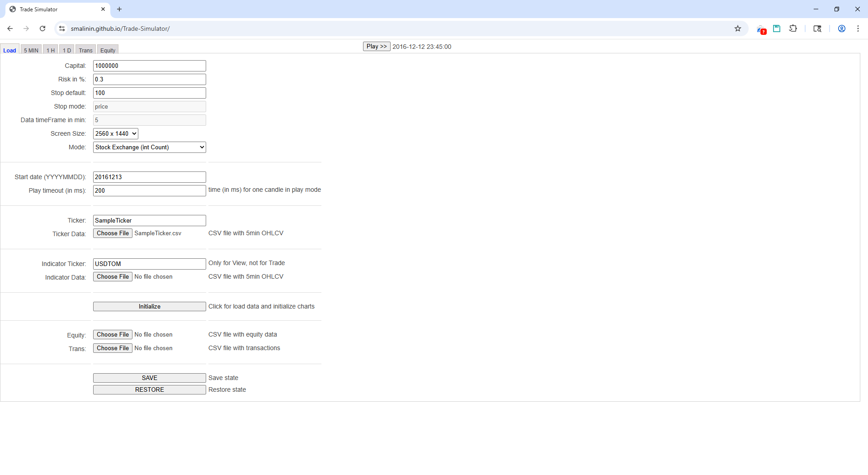The image size is (868, 475).
Task: Restore down the browser window
Action: pos(837,9)
